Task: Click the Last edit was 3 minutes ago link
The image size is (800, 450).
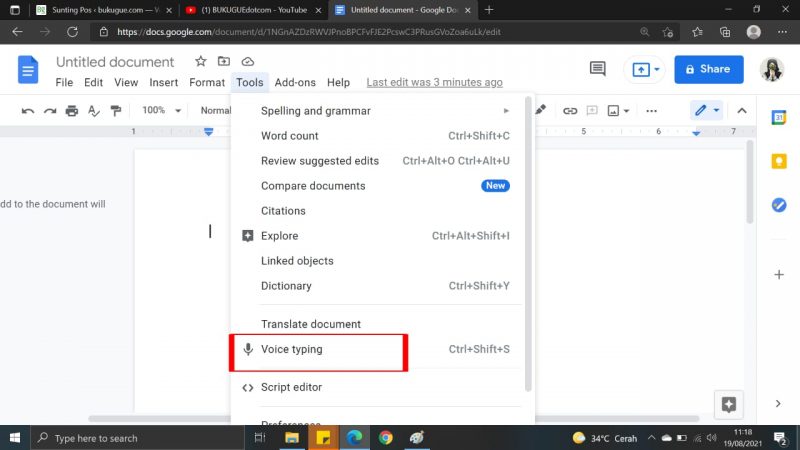Action: (x=434, y=82)
